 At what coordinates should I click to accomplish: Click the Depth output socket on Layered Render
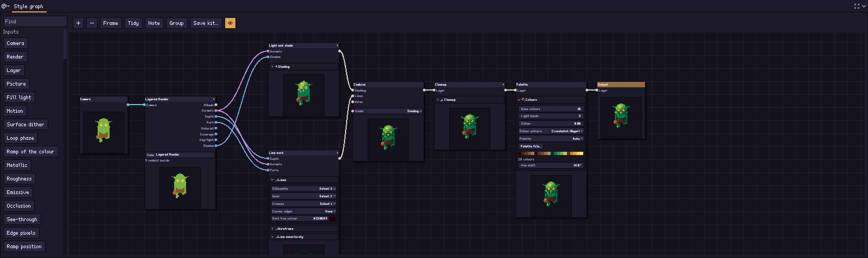click(x=216, y=117)
